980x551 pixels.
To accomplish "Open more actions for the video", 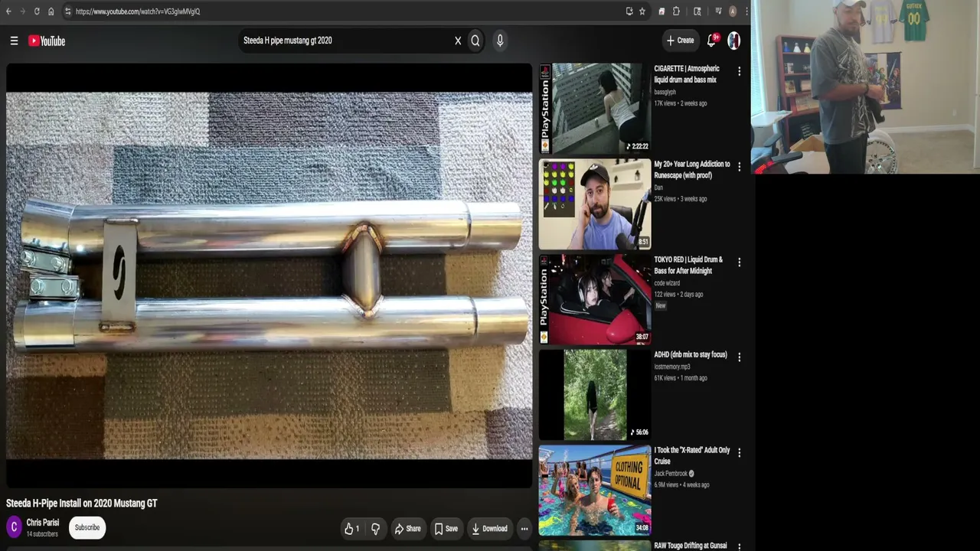I will pos(524,528).
